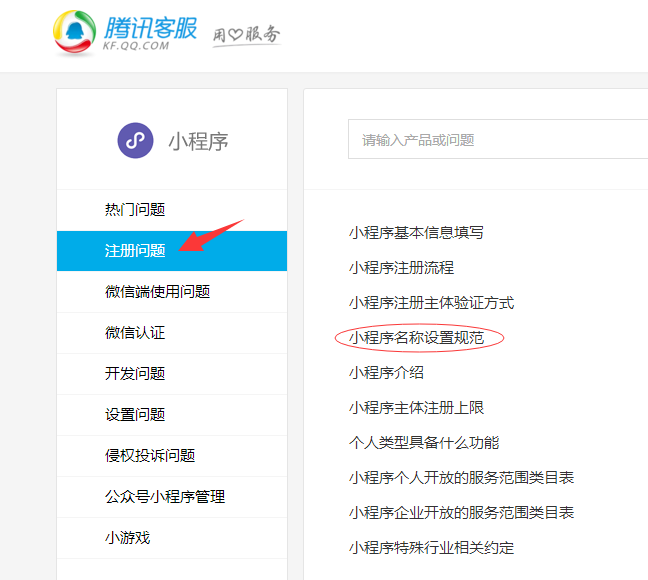The image size is (648, 580).
Task: Open the 小程序介绍 article link
Action: 386,373
